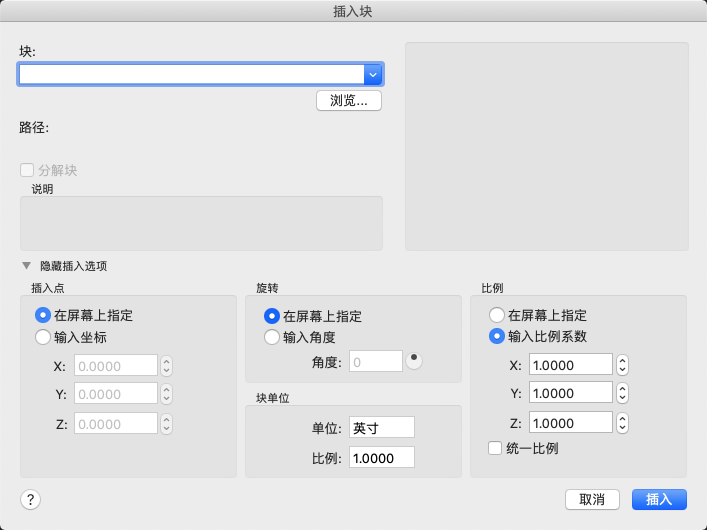707x530 pixels.
Task: Collapse the 隐藏插入选项 disclosure triangle
Action: pos(27,266)
